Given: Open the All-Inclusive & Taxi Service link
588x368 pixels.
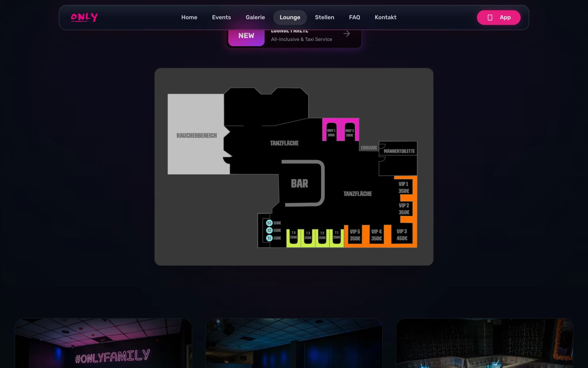Looking at the screenshot, I should pos(301,39).
